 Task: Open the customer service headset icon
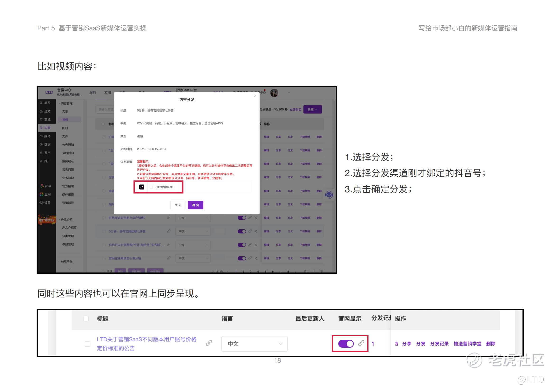329,195
